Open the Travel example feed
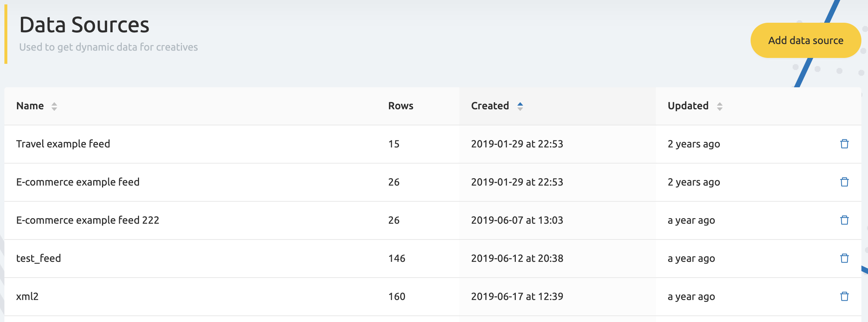 point(63,144)
